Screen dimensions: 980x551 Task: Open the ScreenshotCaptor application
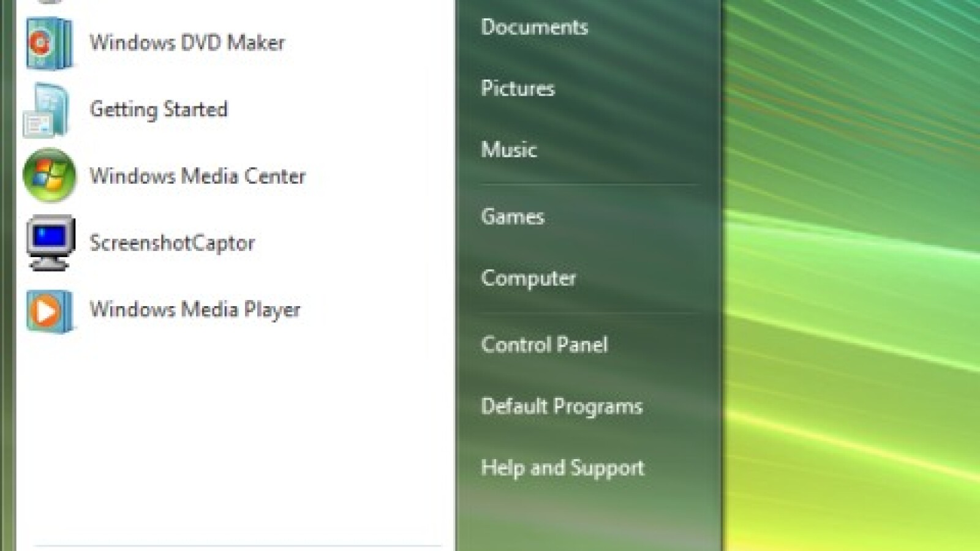[173, 243]
